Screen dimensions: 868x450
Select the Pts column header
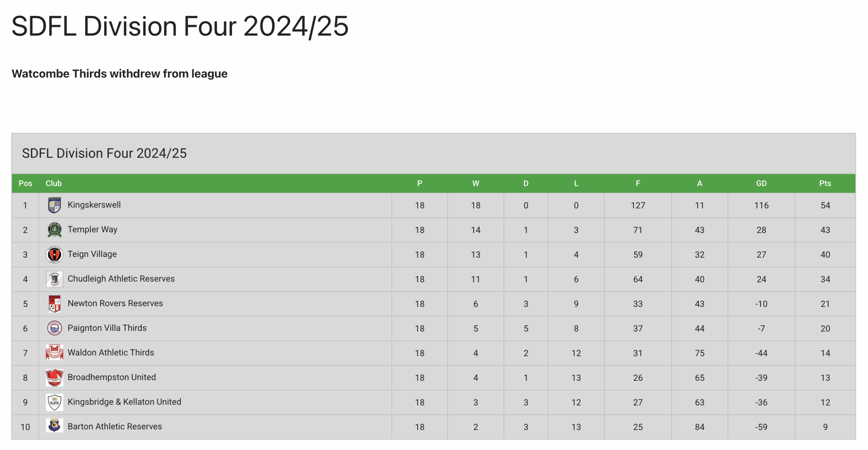[825, 183]
